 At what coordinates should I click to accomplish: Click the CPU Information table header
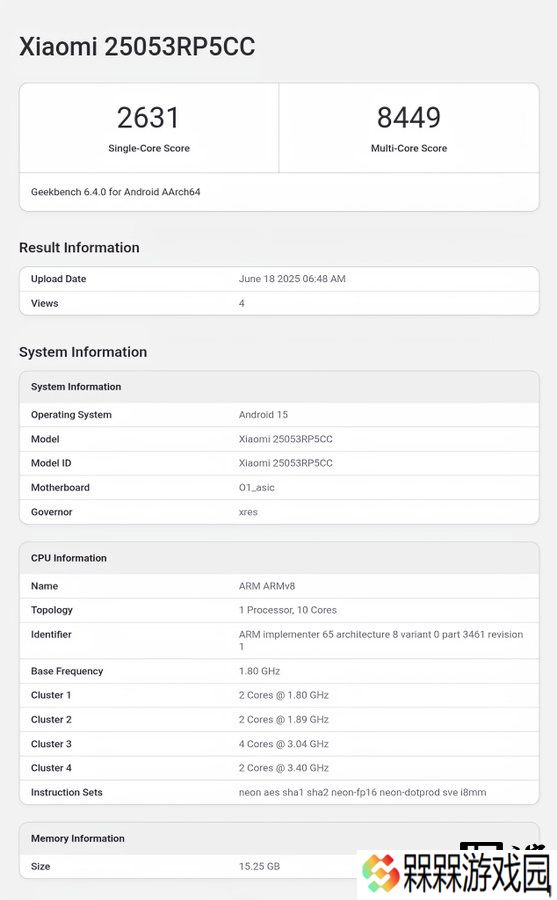click(x=69, y=558)
